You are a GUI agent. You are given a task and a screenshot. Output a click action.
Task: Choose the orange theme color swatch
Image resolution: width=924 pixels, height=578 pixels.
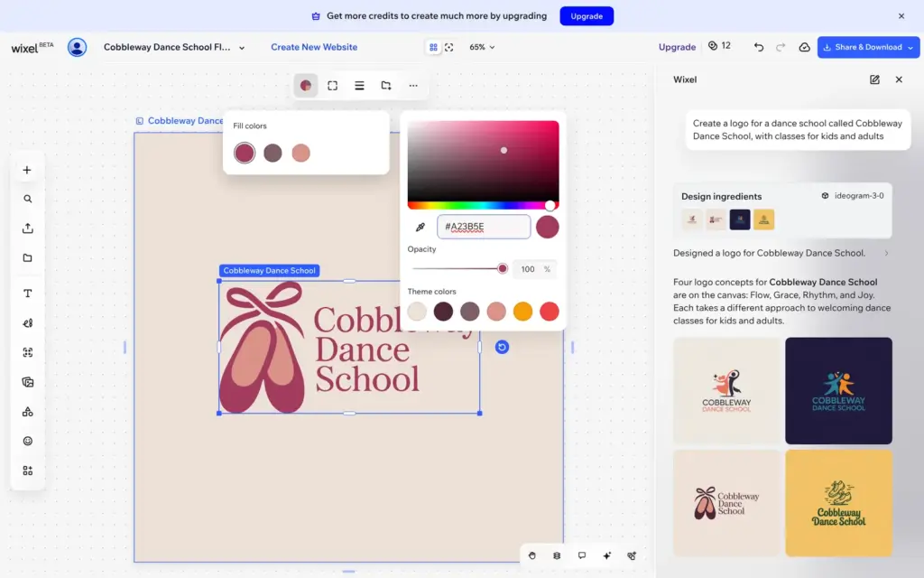pyautogui.click(x=522, y=312)
